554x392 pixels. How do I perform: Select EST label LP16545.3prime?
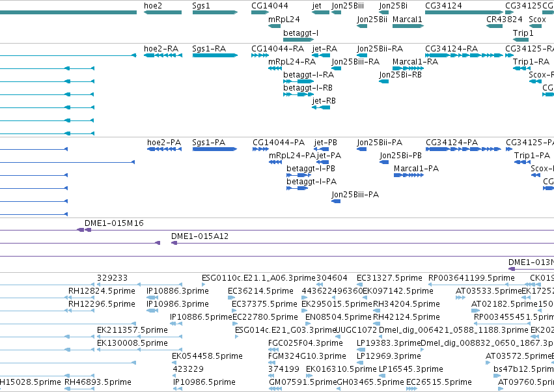411,369
